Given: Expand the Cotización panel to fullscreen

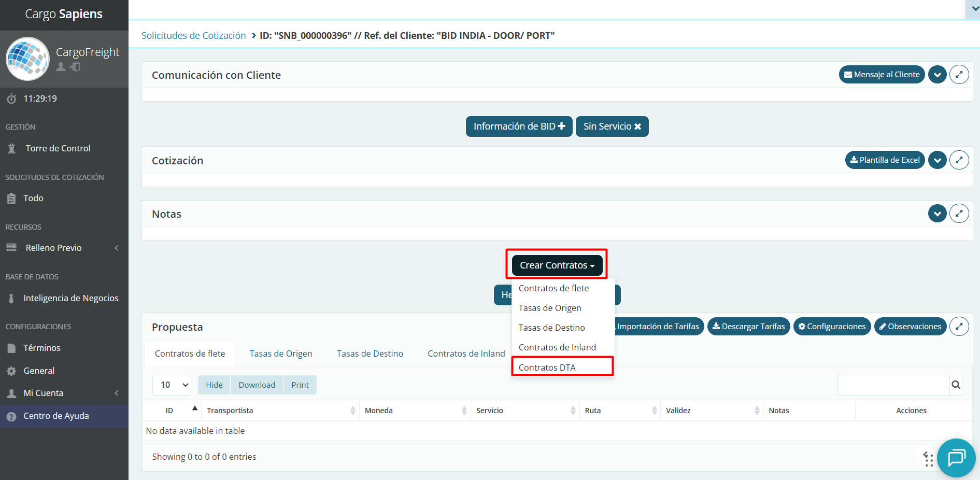Looking at the screenshot, I should pos(959,160).
